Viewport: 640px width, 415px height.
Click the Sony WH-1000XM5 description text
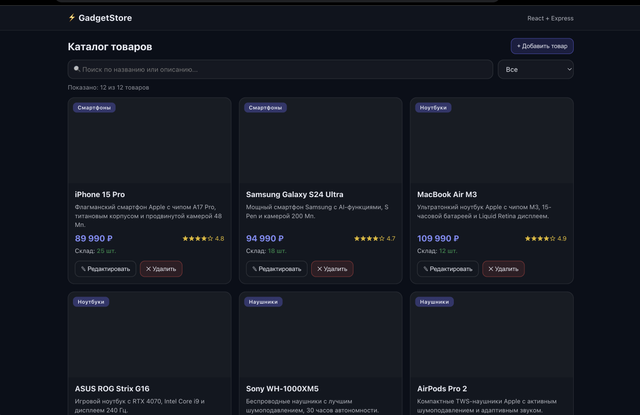pos(312,406)
